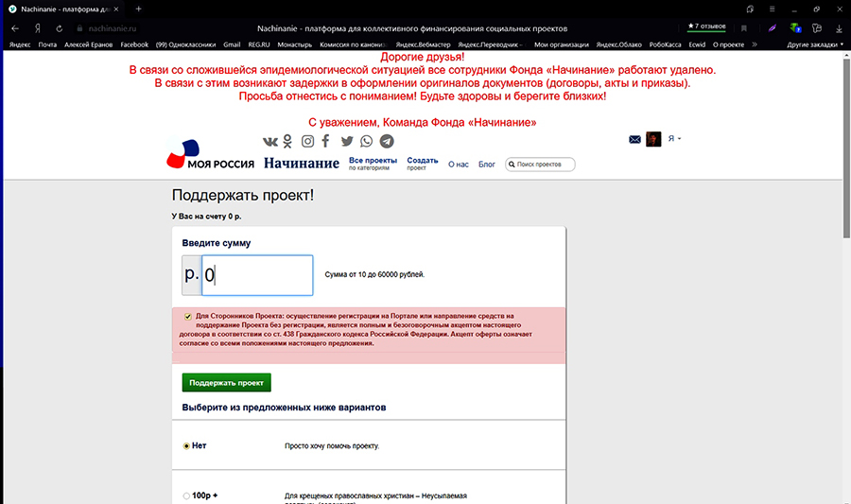Open the Odnoklassniki social icon

[x=287, y=142]
